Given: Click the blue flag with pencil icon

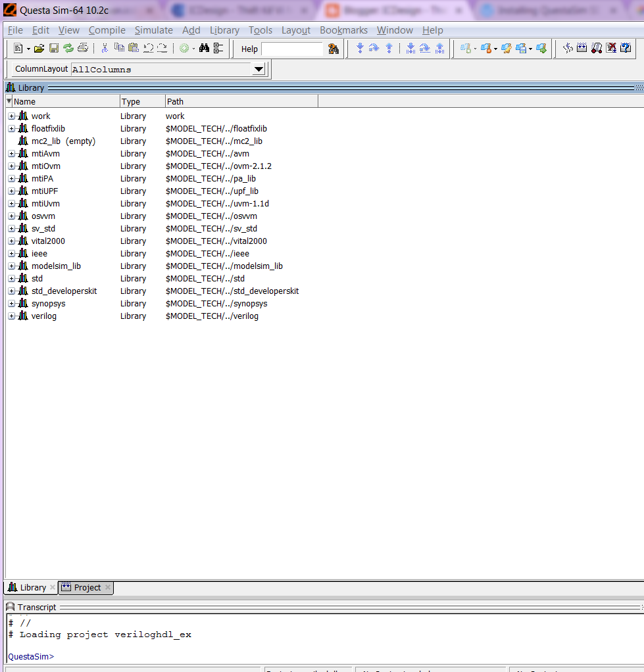Looking at the screenshot, I should (506, 48).
